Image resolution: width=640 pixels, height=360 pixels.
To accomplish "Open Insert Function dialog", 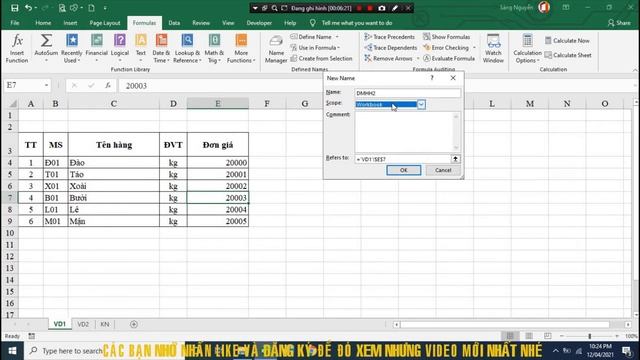I will pos(17,49).
